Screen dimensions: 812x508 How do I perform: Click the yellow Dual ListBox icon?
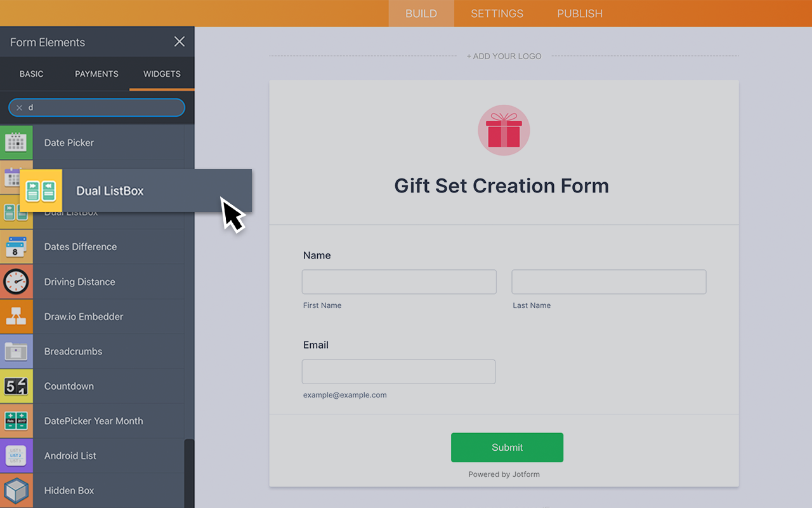click(41, 190)
